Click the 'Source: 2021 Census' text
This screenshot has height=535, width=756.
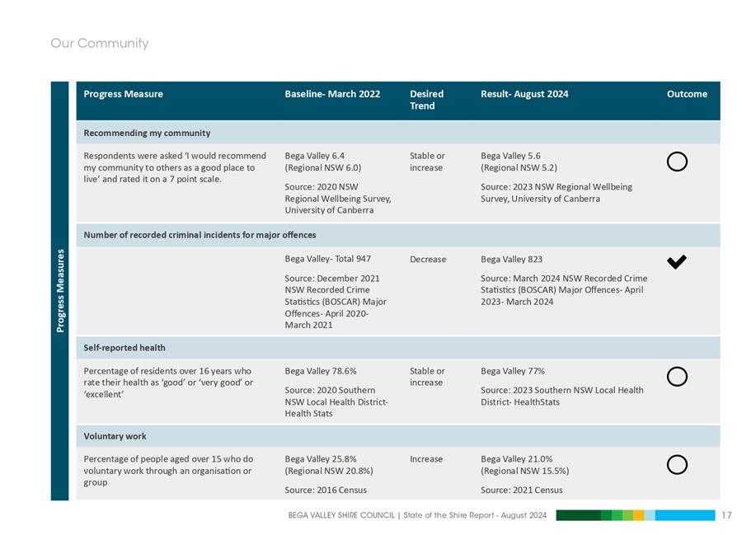(522, 490)
